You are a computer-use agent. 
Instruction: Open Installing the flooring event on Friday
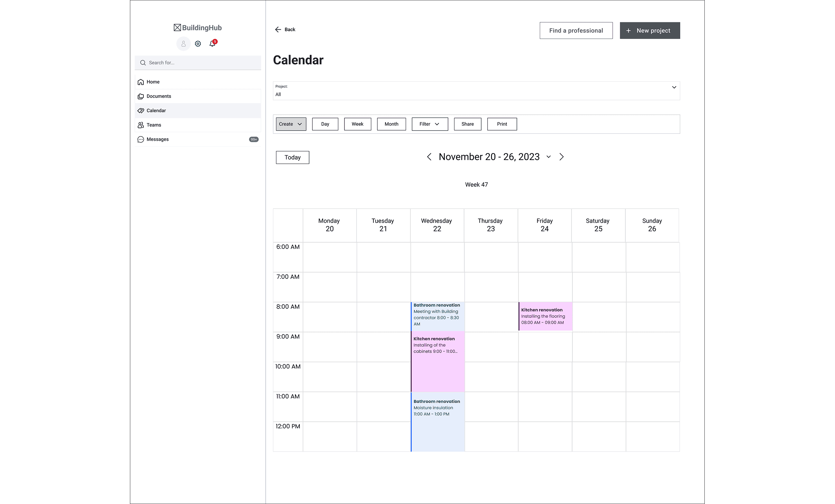point(545,316)
